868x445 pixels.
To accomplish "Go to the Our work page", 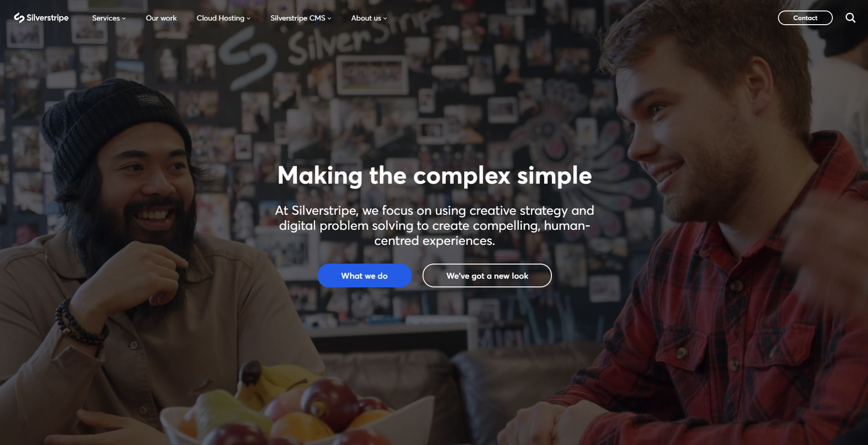I will click(161, 18).
